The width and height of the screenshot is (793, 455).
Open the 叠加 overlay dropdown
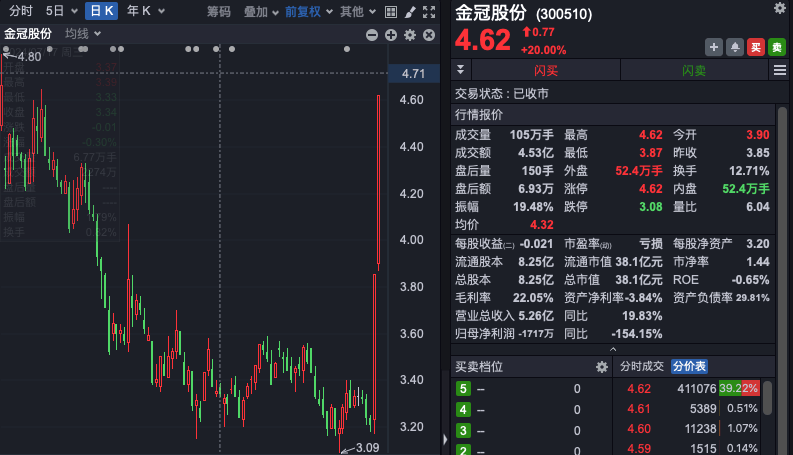coord(261,12)
